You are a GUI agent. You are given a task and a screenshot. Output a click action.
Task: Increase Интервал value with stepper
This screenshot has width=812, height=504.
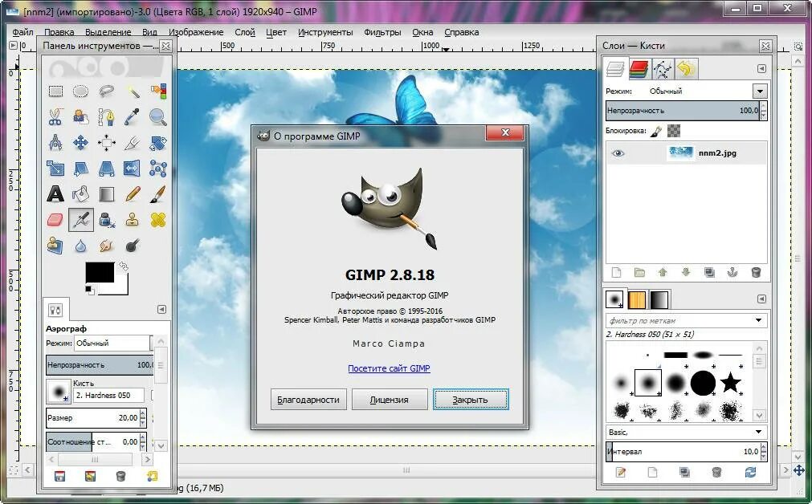point(763,448)
